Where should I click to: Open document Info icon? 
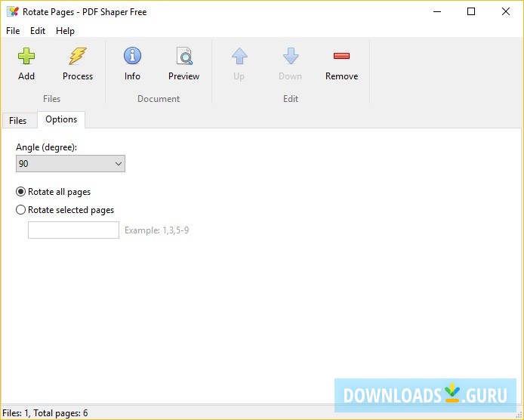pos(132,55)
